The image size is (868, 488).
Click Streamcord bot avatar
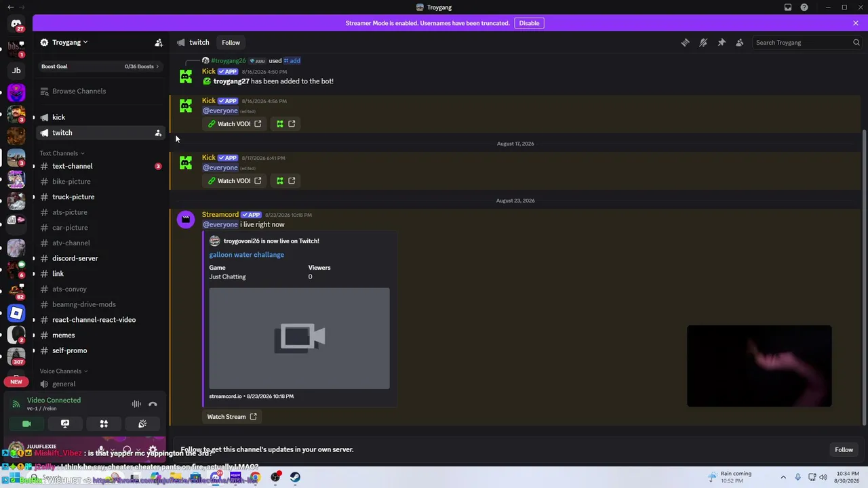tap(186, 220)
